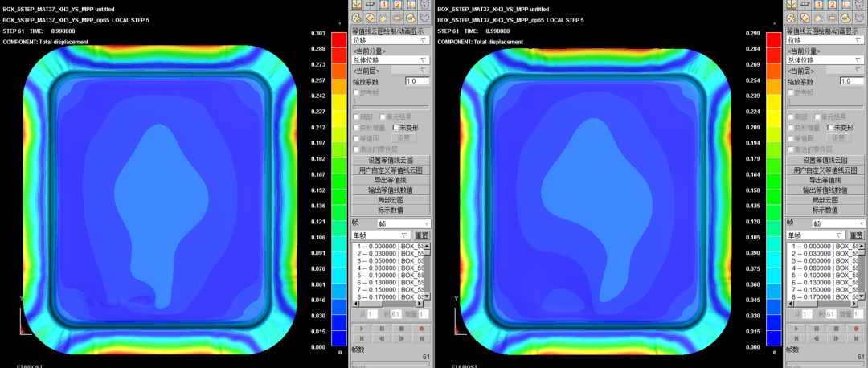Toggle the 局部 checkbox in left panel

click(x=356, y=117)
